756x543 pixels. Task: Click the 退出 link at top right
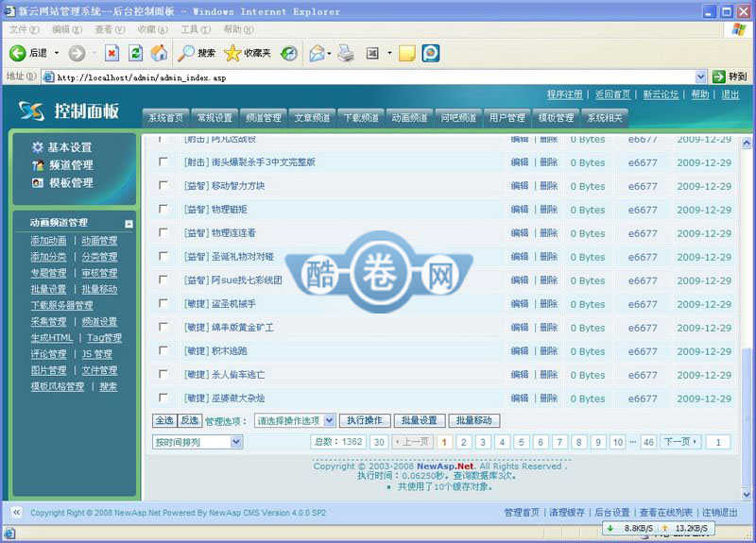[x=730, y=95]
